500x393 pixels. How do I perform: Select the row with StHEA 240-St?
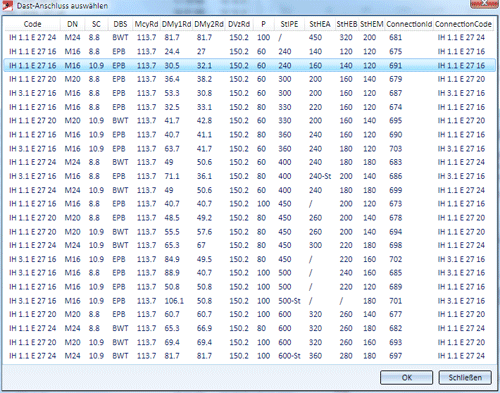[249, 176]
